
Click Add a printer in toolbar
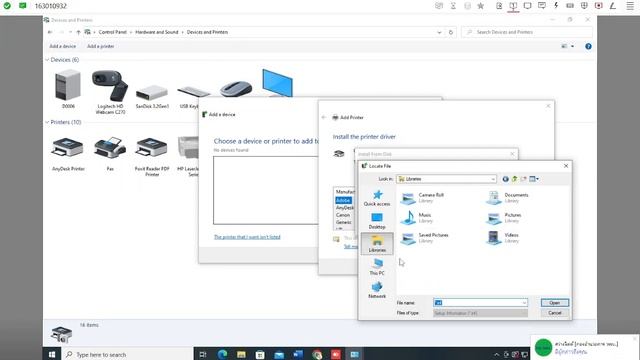click(x=100, y=46)
